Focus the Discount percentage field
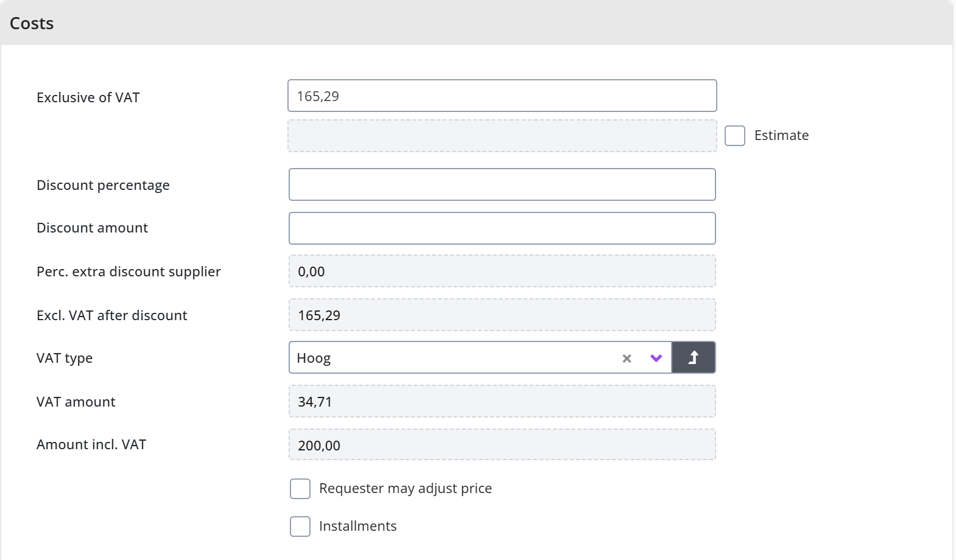The width and height of the screenshot is (956, 560). [502, 184]
